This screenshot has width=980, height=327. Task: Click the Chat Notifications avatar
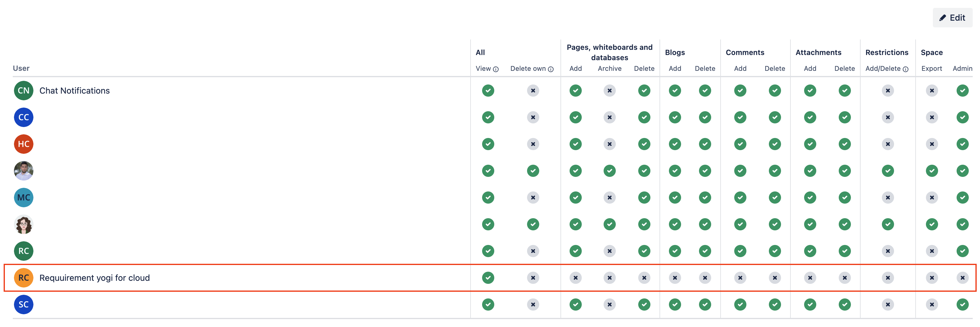(x=24, y=91)
